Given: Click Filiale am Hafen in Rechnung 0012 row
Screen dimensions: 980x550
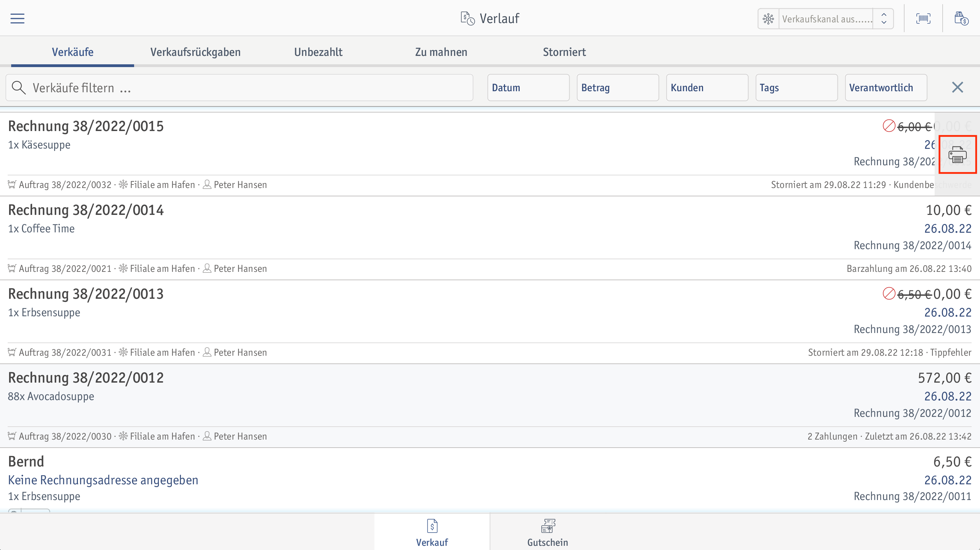Looking at the screenshot, I should (x=162, y=436).
